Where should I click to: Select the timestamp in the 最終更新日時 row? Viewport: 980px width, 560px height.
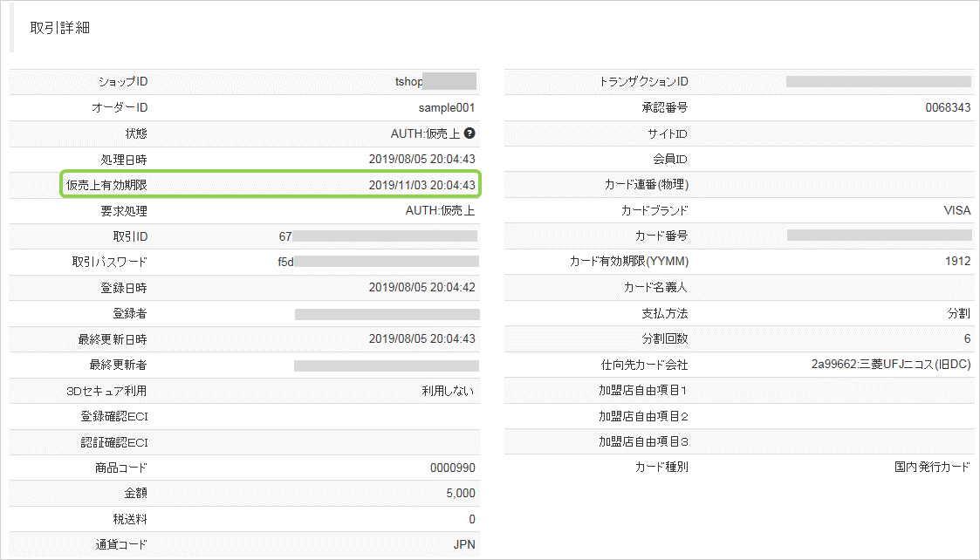(x=421, y=338)
